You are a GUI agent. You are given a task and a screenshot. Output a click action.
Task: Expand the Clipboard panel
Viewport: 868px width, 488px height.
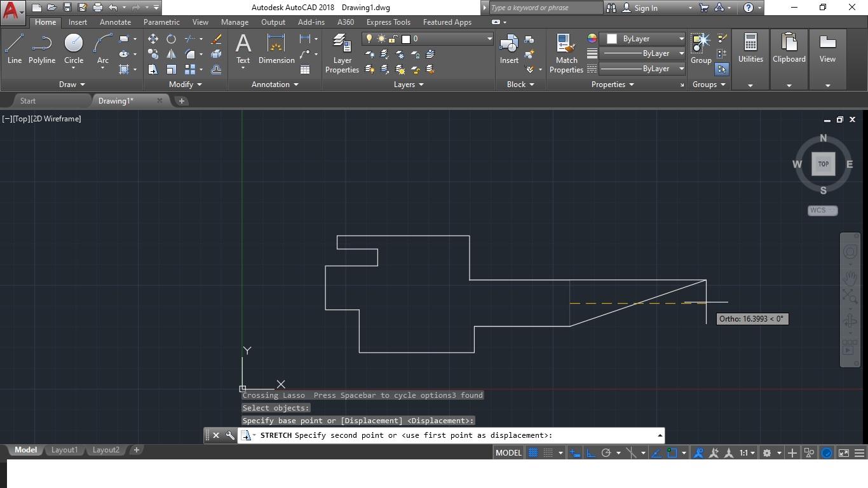pos(789,85)
